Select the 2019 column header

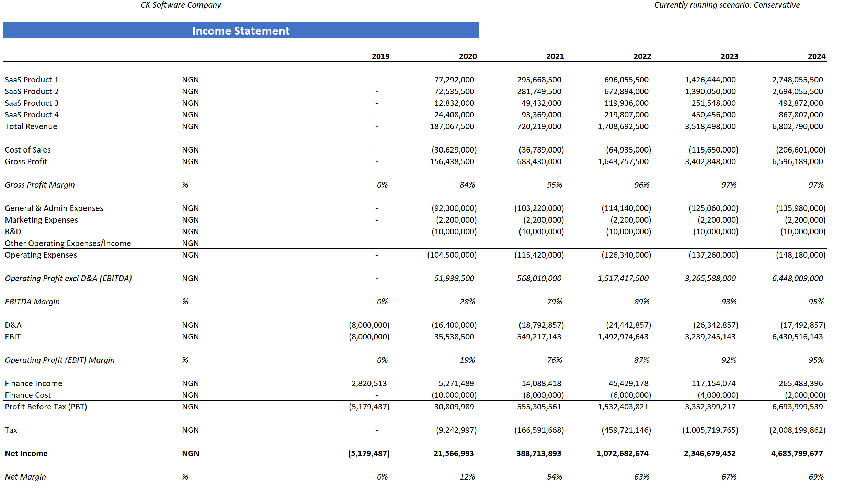point(380,56)
